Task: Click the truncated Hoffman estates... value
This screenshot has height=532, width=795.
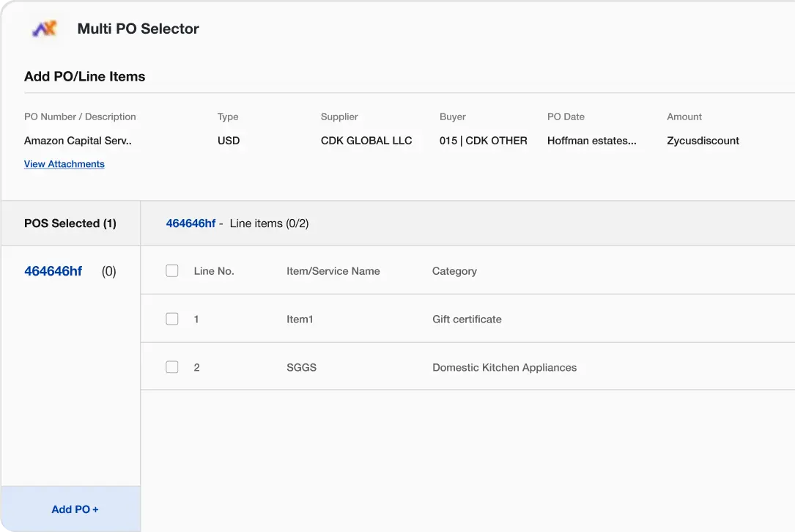Action: click(591, 141)
